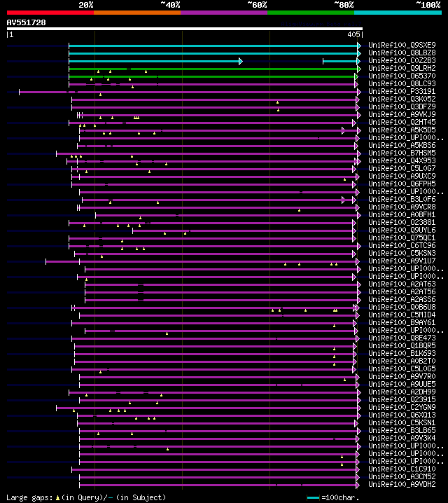Open hit UniRef100_Q8LBZ8
The height and width of the screenshot is (503, 448).
tap(402, 53)
